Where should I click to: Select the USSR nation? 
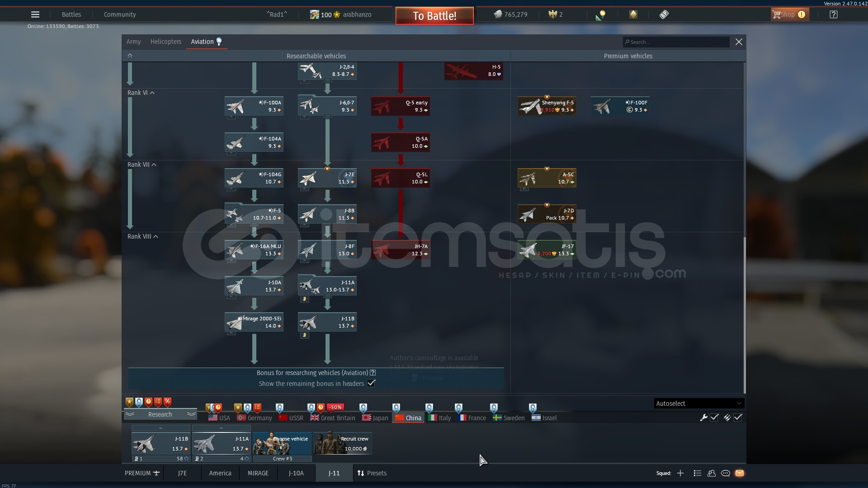pos(291,418)
